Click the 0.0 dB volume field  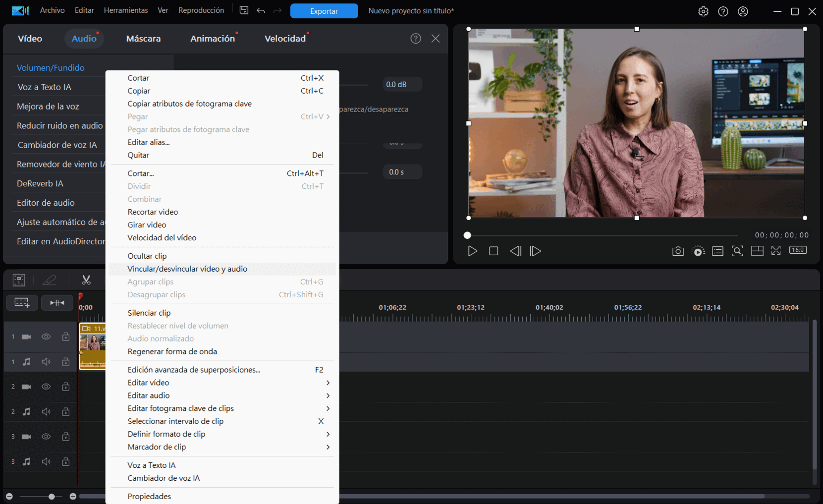402,84
